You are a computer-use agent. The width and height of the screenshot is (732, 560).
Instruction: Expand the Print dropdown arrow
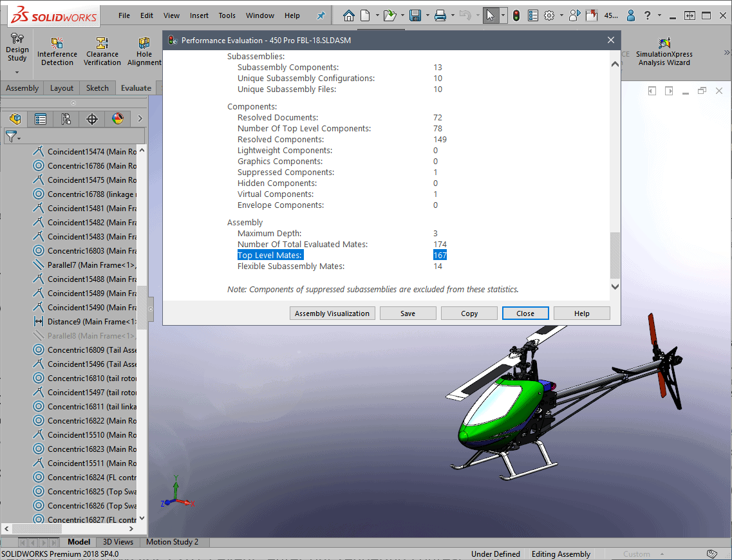pos(453,15)
